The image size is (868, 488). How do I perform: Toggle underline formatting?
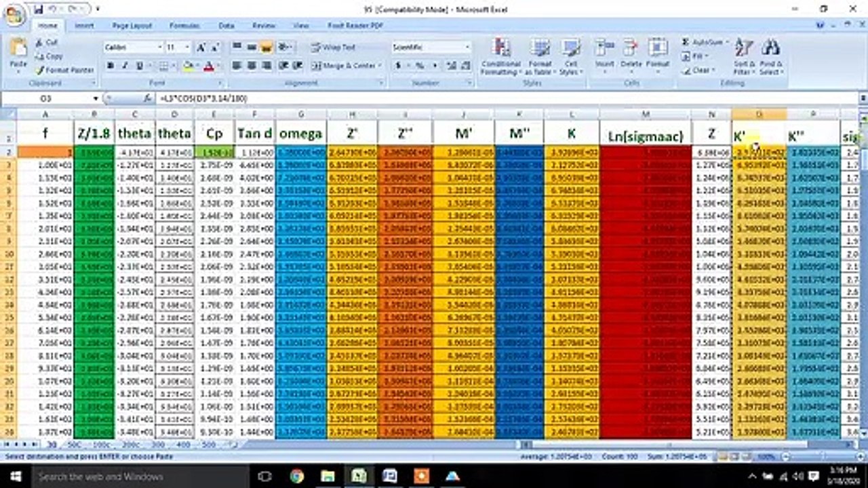pyautogui.click(x=140, y=66)
